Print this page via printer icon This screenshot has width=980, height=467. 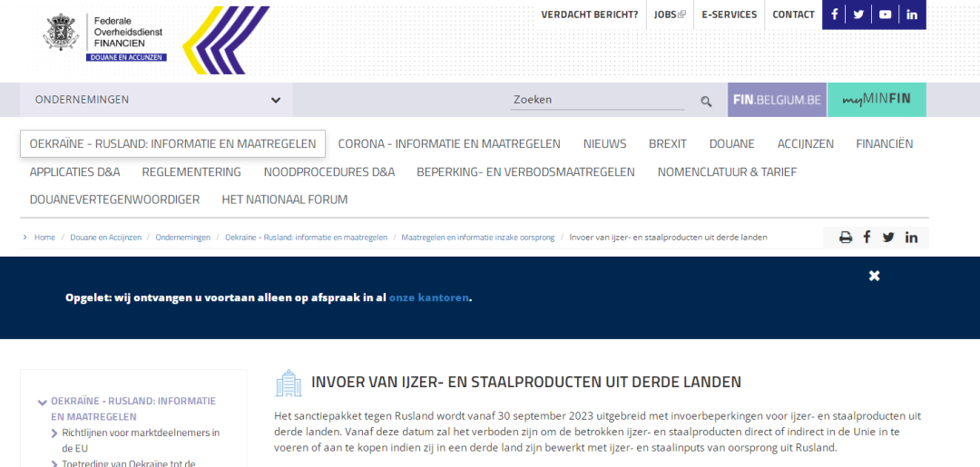(846, 238)
